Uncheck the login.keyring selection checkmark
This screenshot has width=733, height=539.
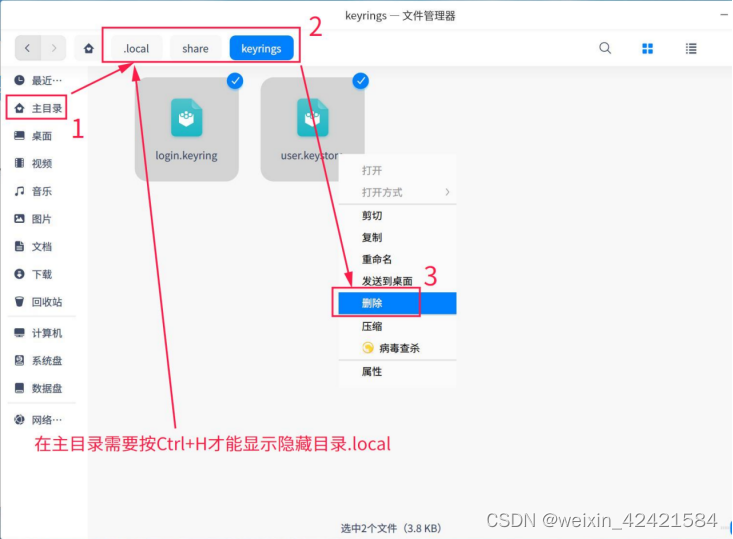(x=235, y=81)
